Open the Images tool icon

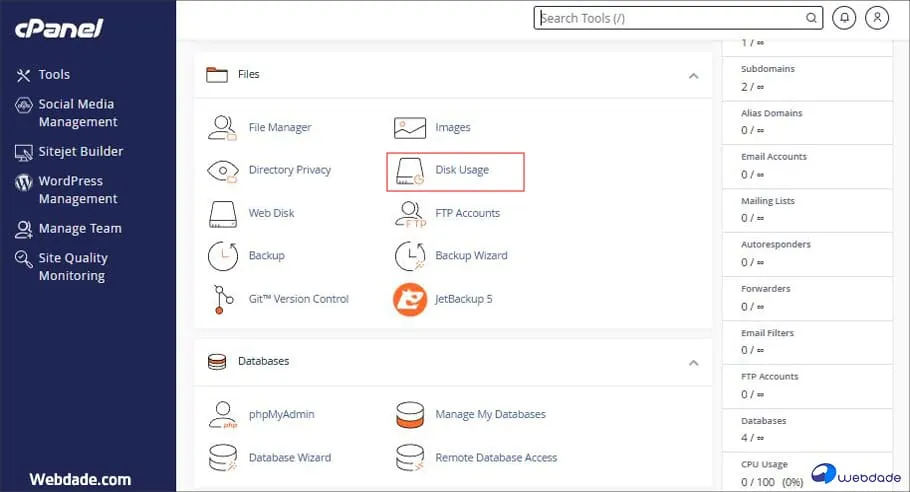point(410,128)
